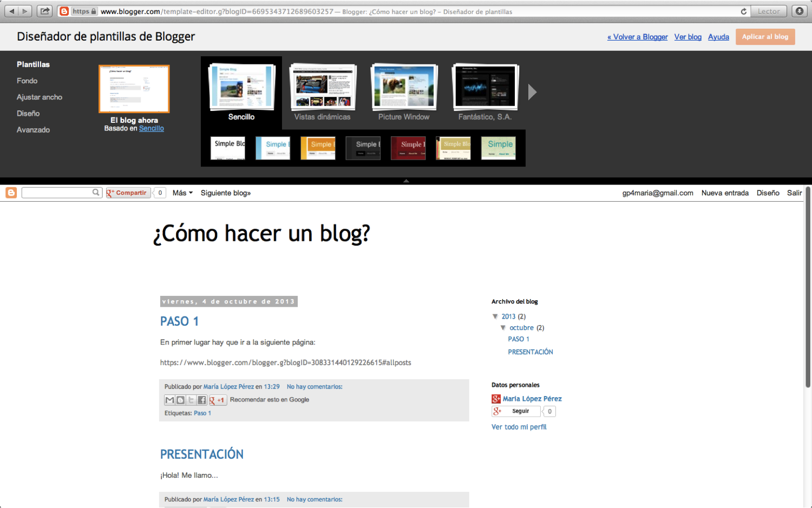This screenshot has height=508, width=812.
Task: Click the navbar search magnifier icon
Action: tap(96, 192)
